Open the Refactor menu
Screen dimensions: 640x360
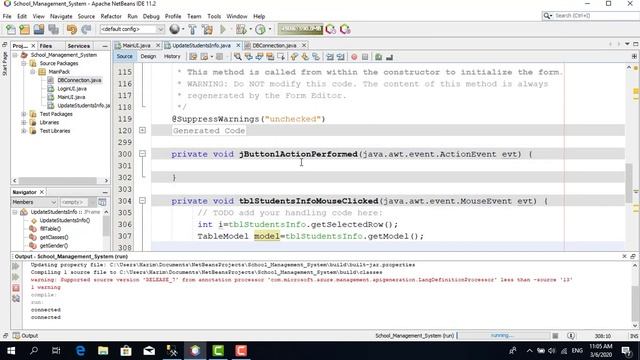coord(111,16)
